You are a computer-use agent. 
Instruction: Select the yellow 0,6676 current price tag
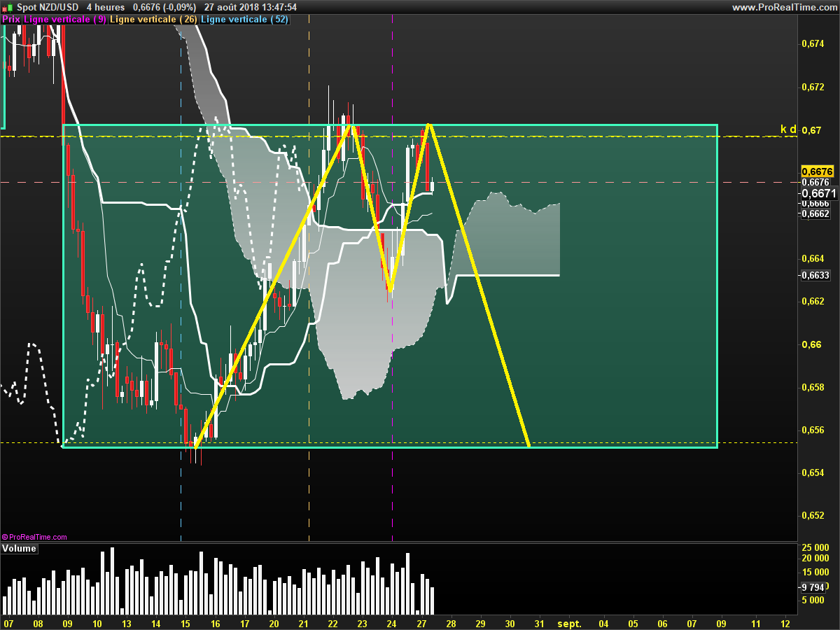pyautogui.click(x=816, y=171)
